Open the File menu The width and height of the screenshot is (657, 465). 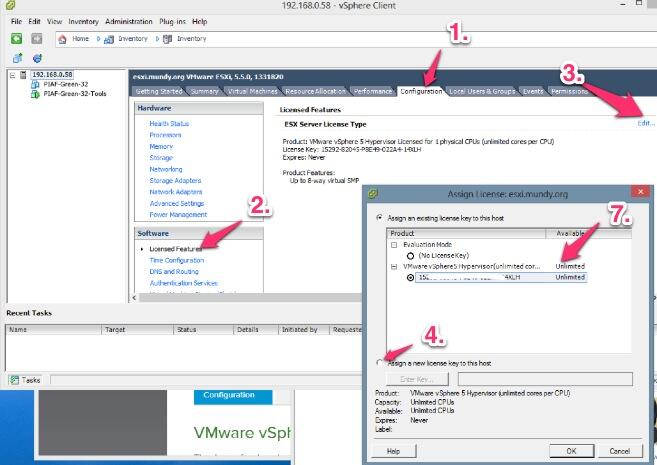[x=16, y=21]
